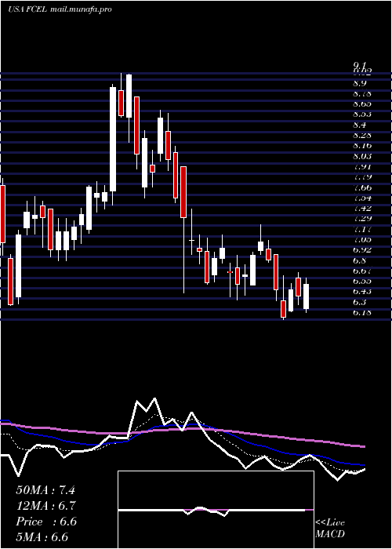Click the 8.65 price axis label
The height and width of the screenshot is (549, 392).
362,104
